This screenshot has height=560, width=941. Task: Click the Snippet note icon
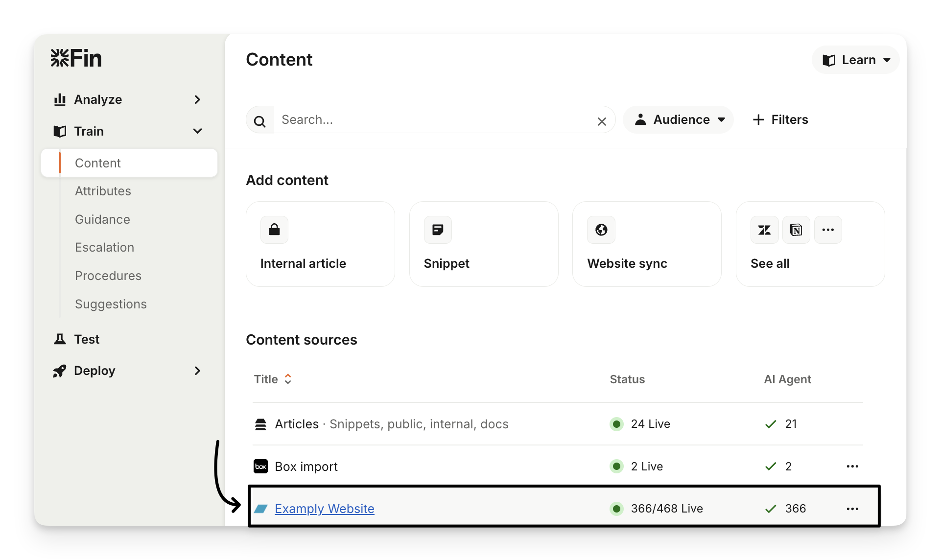click(x=438, y=230)
